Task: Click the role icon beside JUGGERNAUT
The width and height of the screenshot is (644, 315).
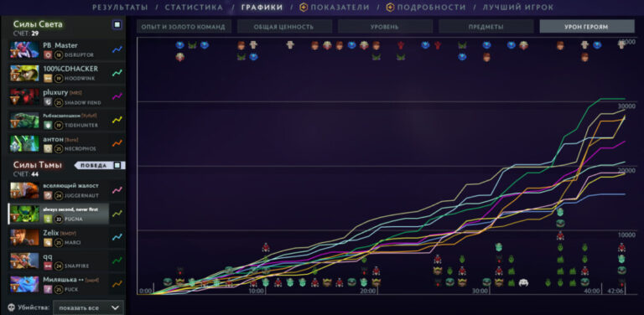Action: (48, 196)
